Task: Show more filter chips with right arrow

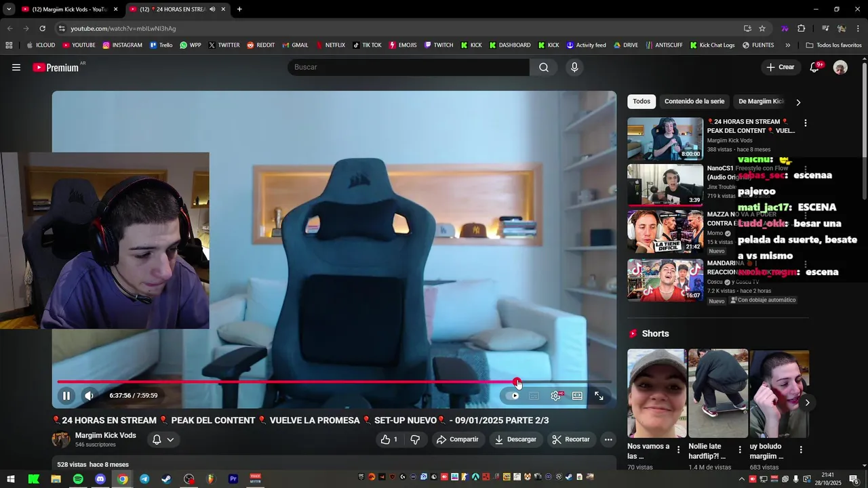Action: 798,102
